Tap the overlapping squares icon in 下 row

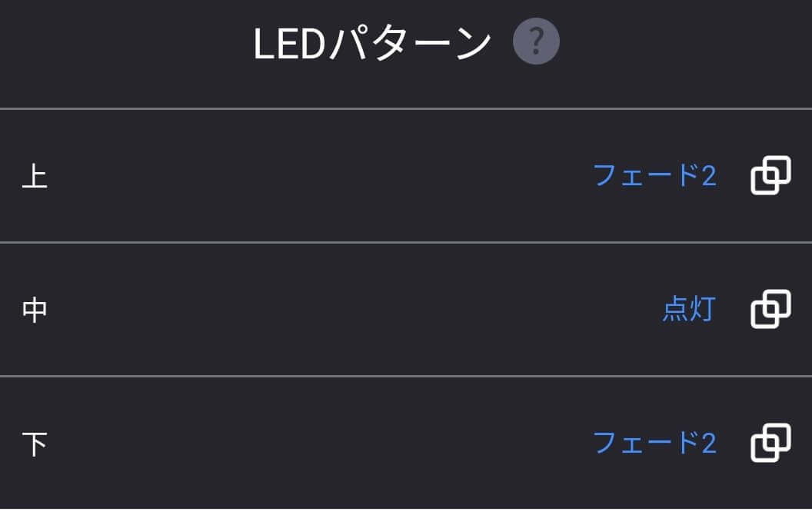770,443
